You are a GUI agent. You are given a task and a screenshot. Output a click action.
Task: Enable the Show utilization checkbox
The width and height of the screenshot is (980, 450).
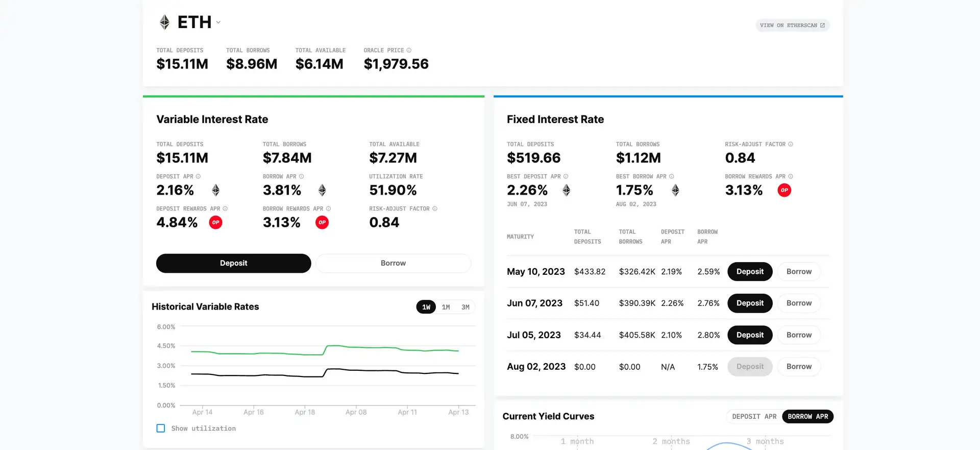coord(161,429)
